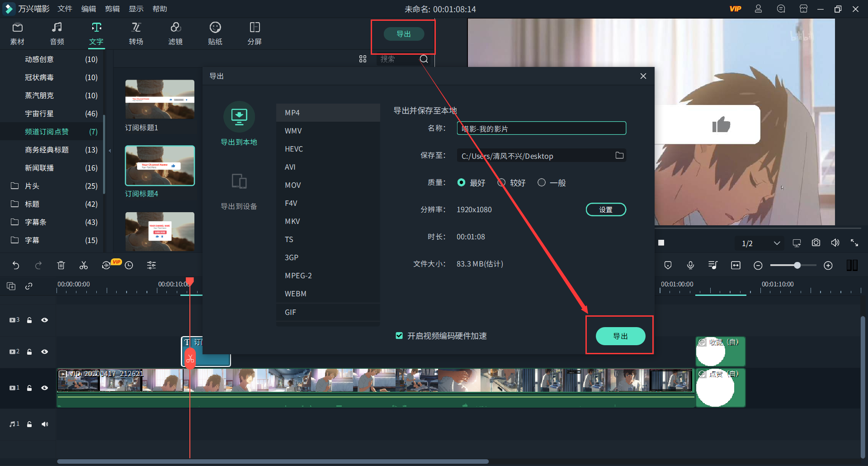
Task: Switch to the 文字 (Text) tab
Action: [x=96, y=33]
